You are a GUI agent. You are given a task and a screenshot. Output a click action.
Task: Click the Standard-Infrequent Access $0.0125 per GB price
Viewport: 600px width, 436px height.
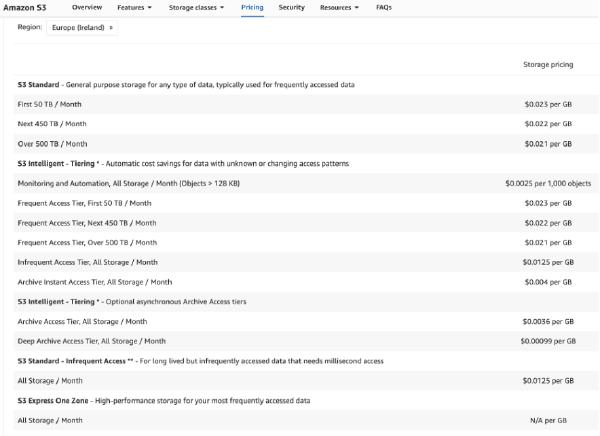pyautogui.click(x=548, y=381)
